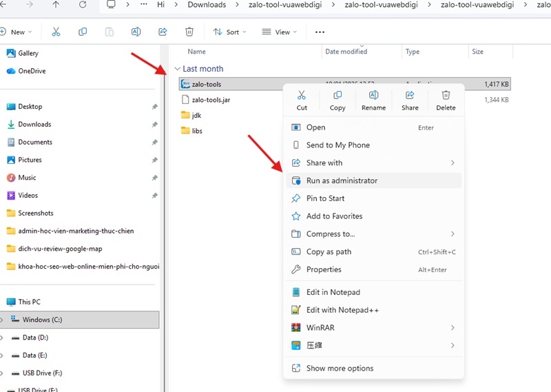Open the breadcrumb ellipsis in the address bar
Screen dimensions: 551x392
[x=144, y=5]
